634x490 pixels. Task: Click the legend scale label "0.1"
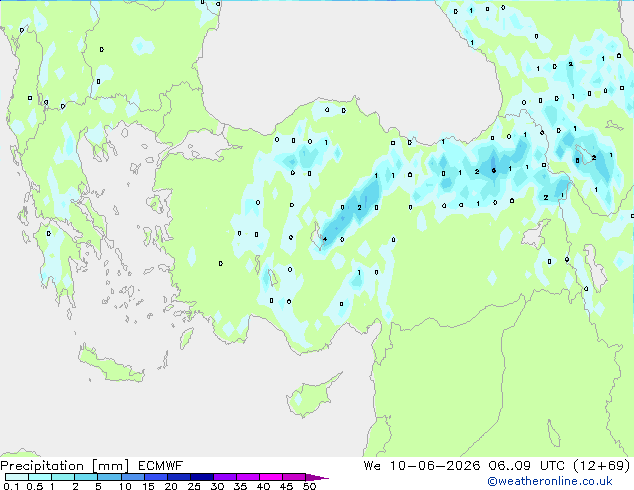click(x=11, y=486)
